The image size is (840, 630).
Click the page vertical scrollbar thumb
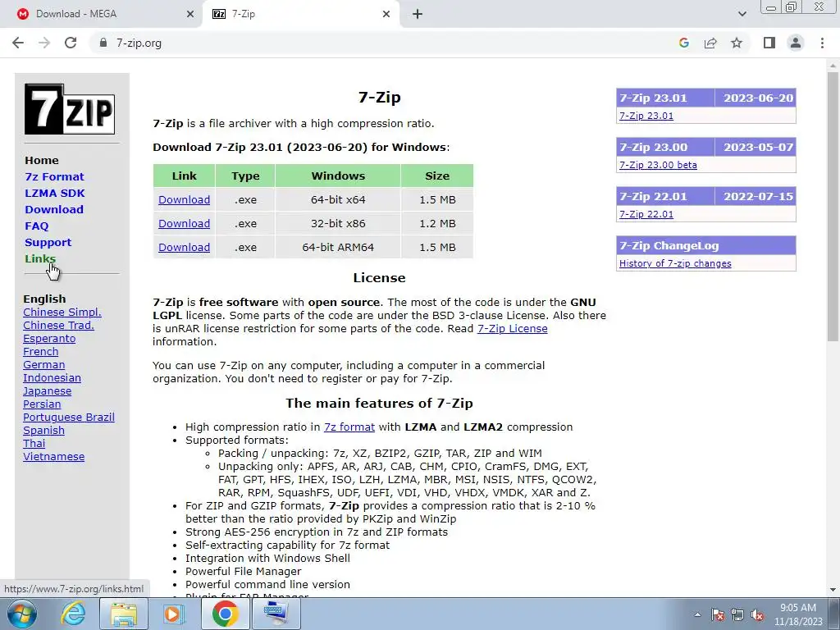pos(833,206)
